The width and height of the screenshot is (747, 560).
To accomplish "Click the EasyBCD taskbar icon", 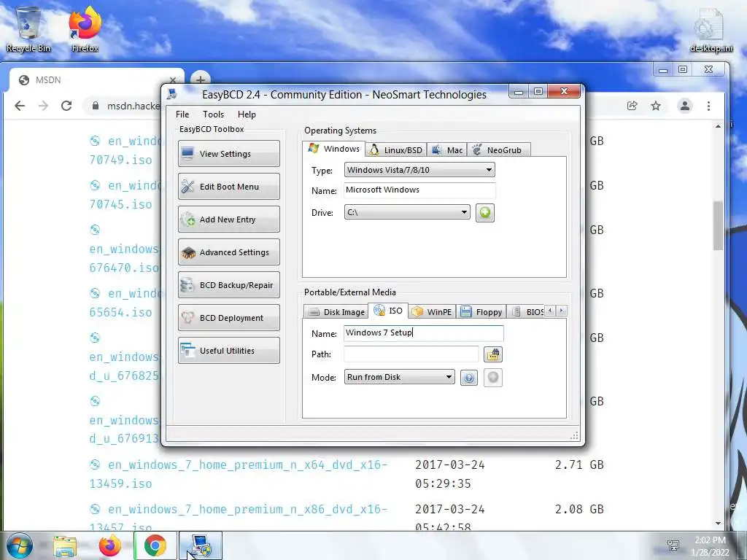I will point(201,545).
